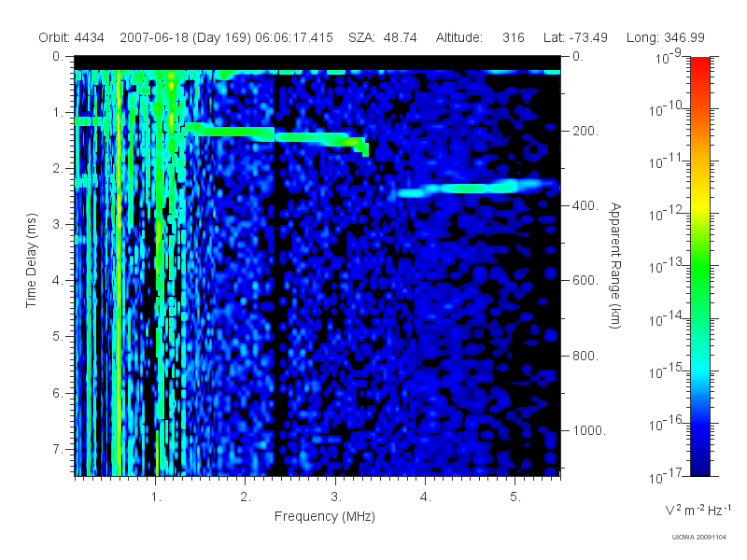Viewport: 747px width, 560px height.
Task: Click the Apparent Range (km) axis title
Action: coord(615,265)
